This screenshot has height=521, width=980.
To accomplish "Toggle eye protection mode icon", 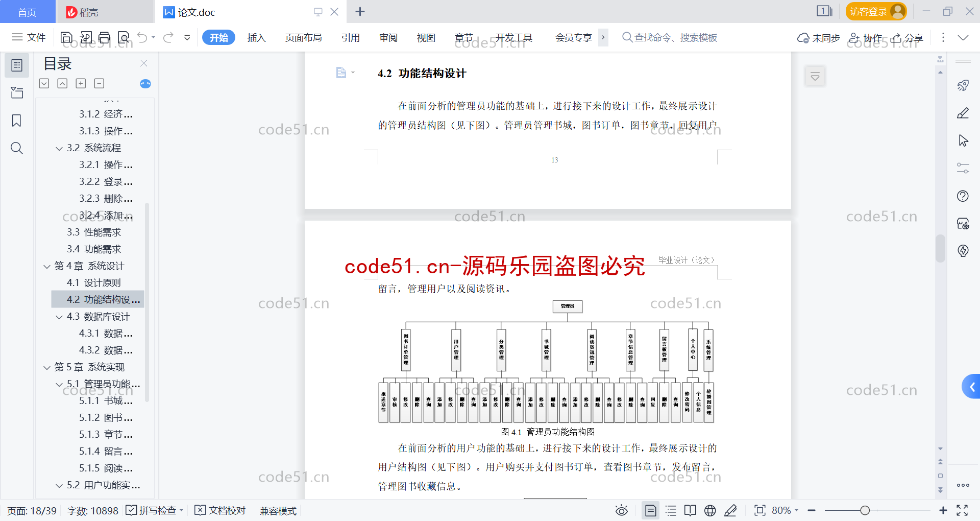I will tap(621, 510).
